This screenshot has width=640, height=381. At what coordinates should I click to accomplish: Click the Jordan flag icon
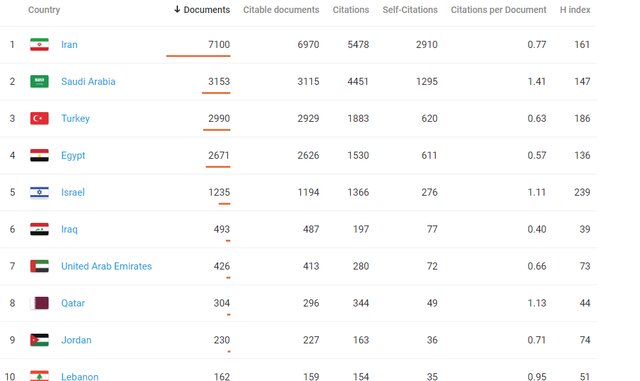[x=40, y=340]
